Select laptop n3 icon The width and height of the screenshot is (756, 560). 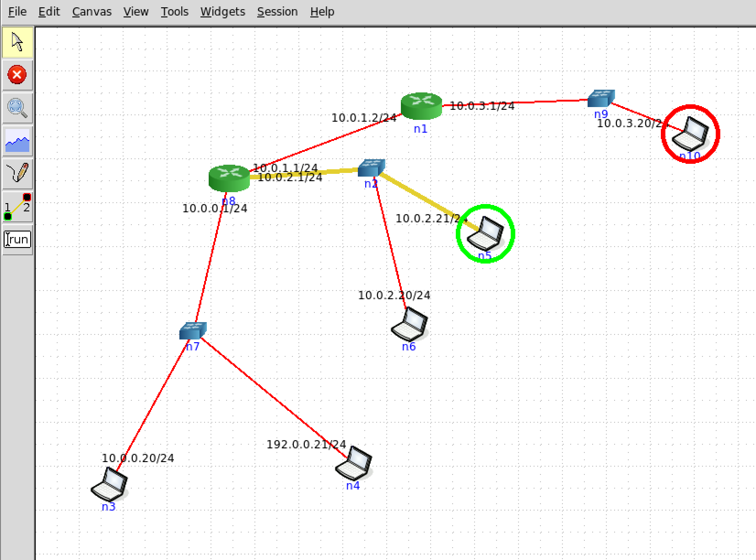point(109,484)
